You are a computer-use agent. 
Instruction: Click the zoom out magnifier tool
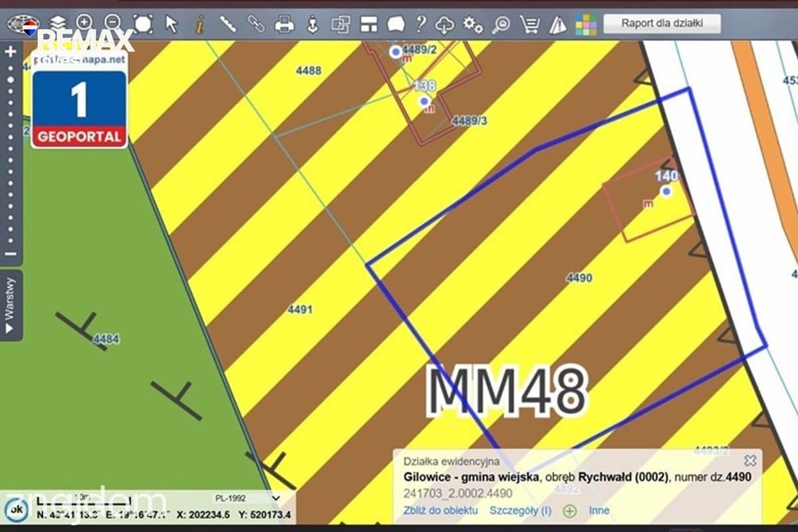[x=113, y=24]
